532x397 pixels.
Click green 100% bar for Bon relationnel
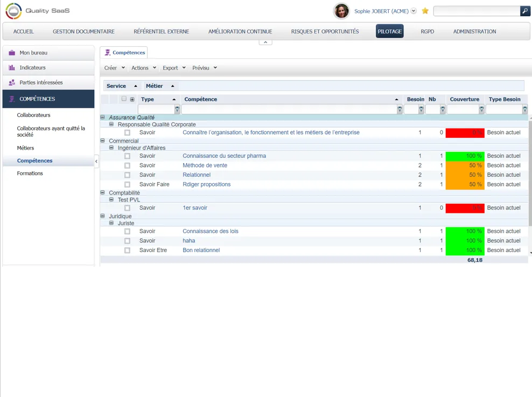click(465, 250)
